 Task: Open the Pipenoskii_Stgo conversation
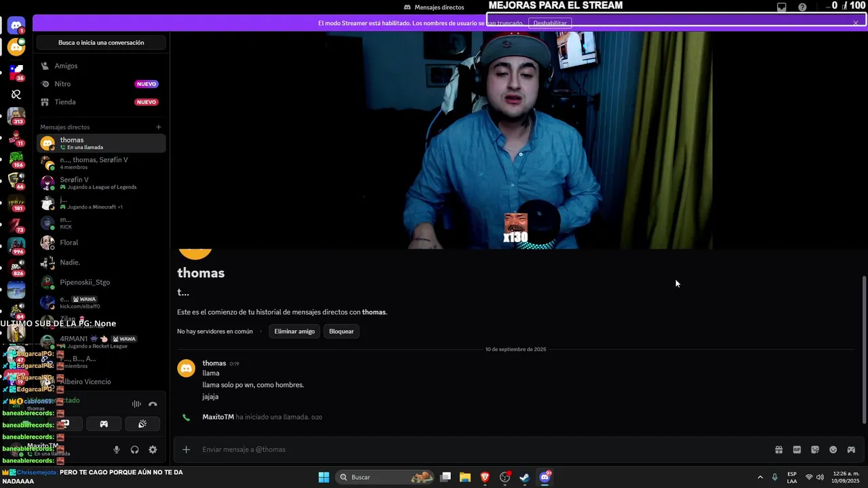pos(101,282)
